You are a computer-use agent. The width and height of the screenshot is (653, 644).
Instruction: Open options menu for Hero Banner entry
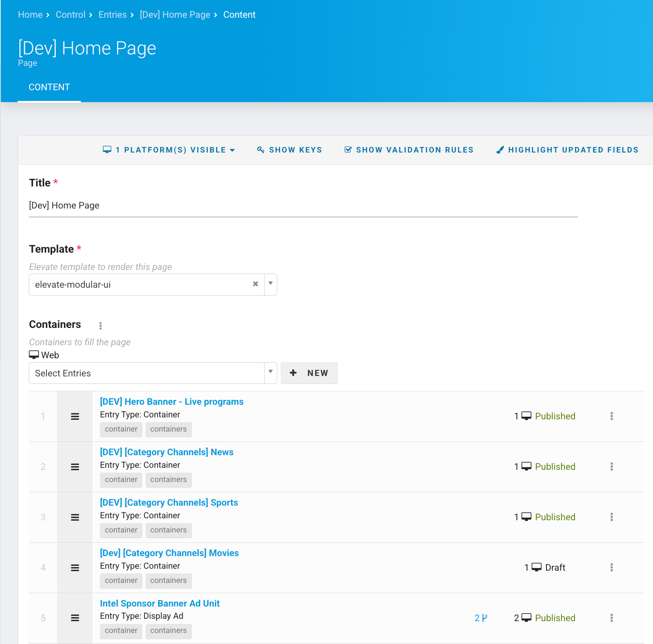pyautogui.click(x=612, y=416)
